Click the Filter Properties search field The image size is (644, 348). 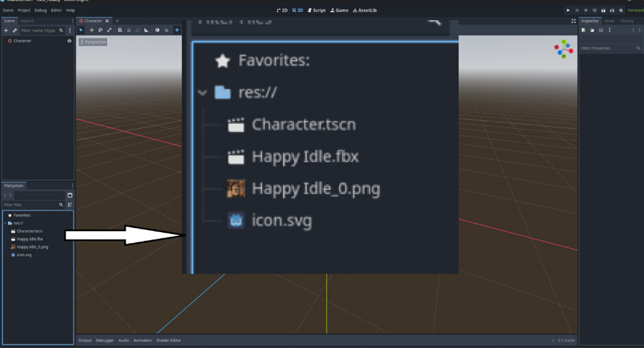coord(608,48)
